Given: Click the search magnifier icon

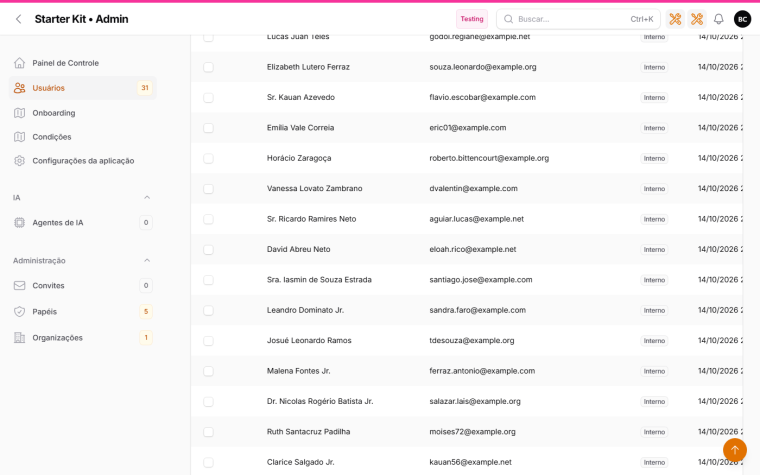Looking at the screenshot, I should coord(508,19).
